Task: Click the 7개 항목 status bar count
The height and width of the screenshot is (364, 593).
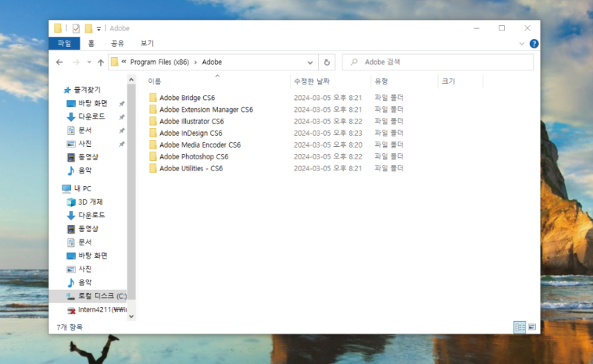Action: pos(70,327)
